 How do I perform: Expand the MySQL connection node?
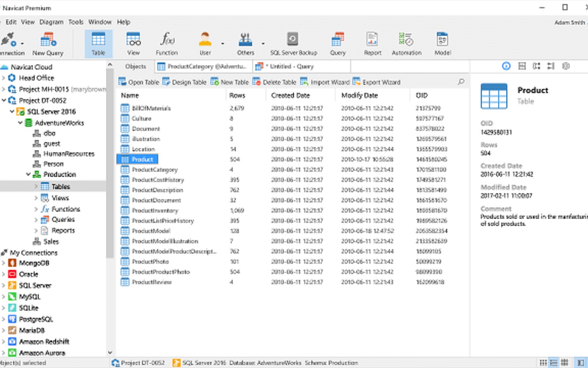(4, 297)
